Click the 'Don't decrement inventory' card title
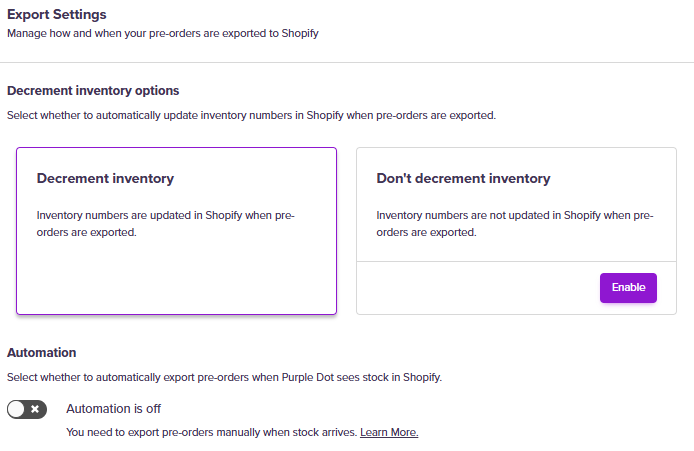694x451 pixels. [463, 179]
